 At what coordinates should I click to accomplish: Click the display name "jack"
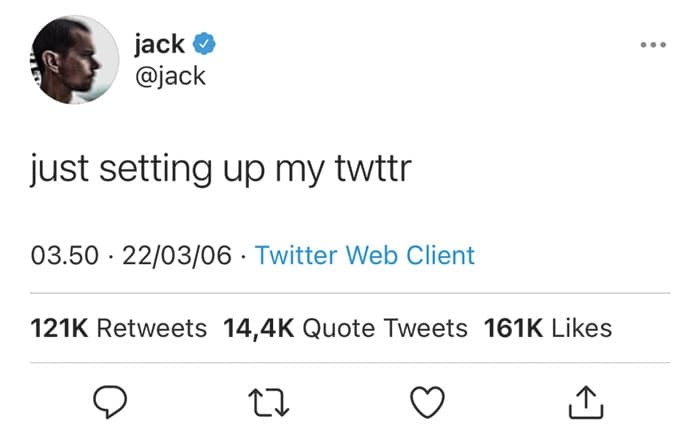pos(158,44)
